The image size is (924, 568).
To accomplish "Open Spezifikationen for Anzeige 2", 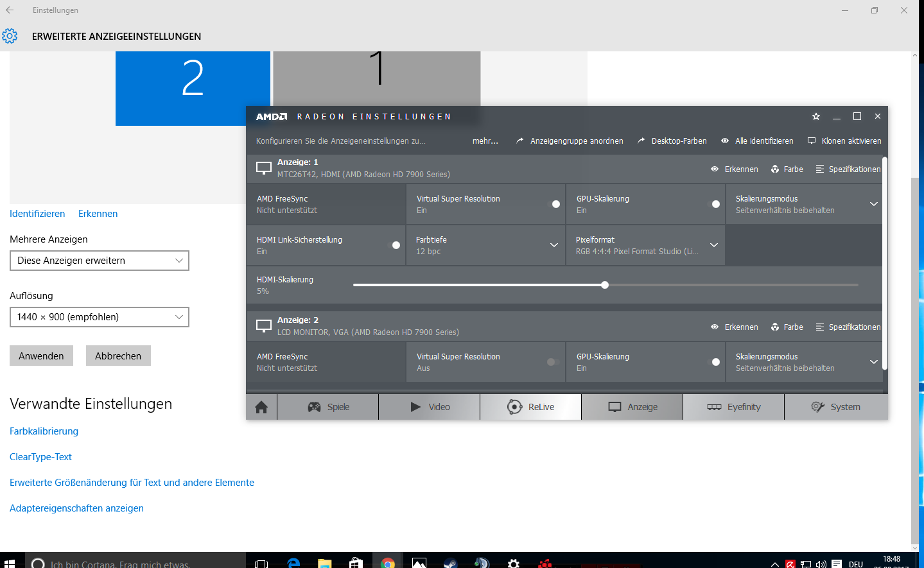I will [848, 327].
